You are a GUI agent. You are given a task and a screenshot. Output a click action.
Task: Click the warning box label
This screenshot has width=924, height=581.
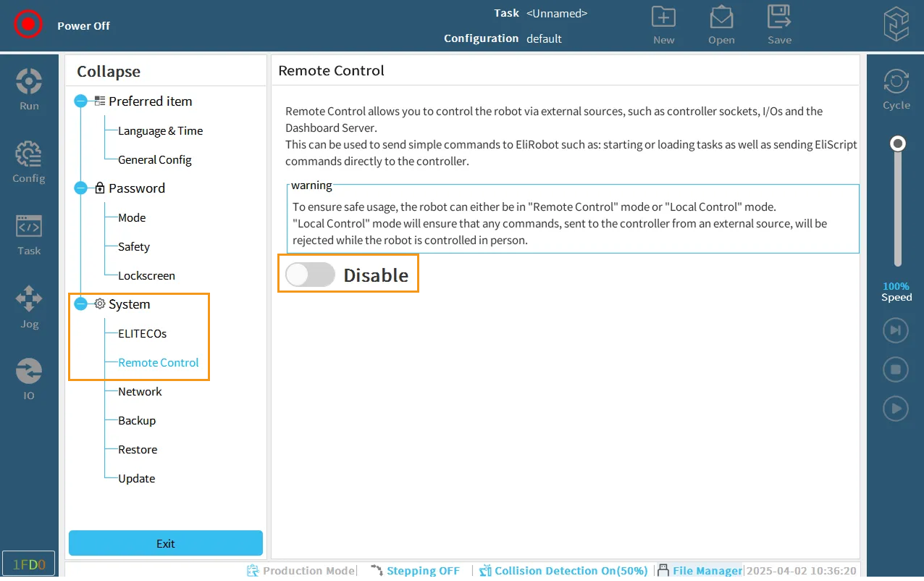311,185
